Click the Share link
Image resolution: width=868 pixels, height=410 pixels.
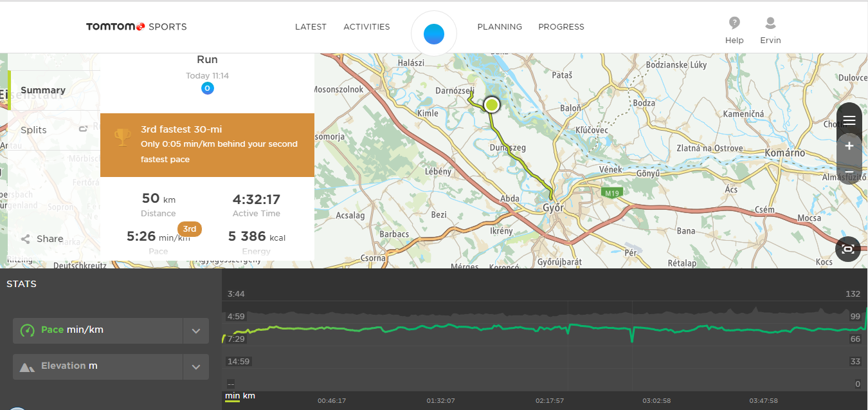pyautogui.click(x=50, y=239)
